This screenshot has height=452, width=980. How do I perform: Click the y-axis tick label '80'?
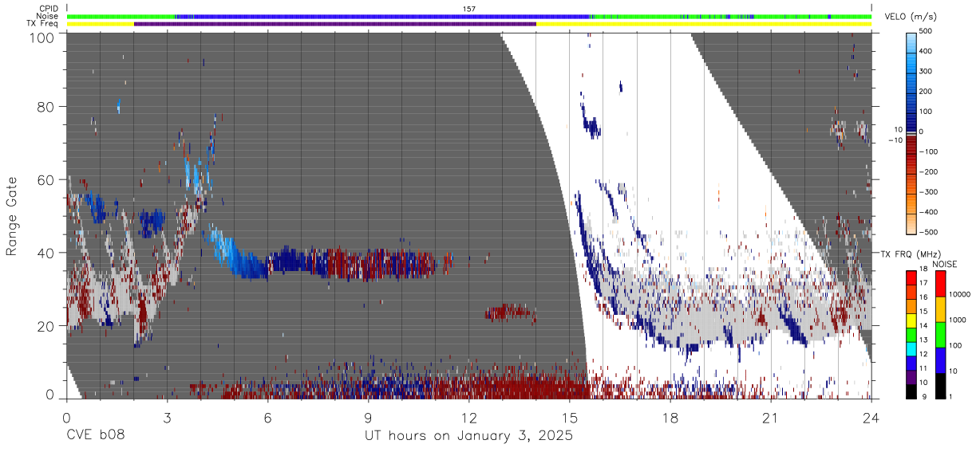click(45, 107)
